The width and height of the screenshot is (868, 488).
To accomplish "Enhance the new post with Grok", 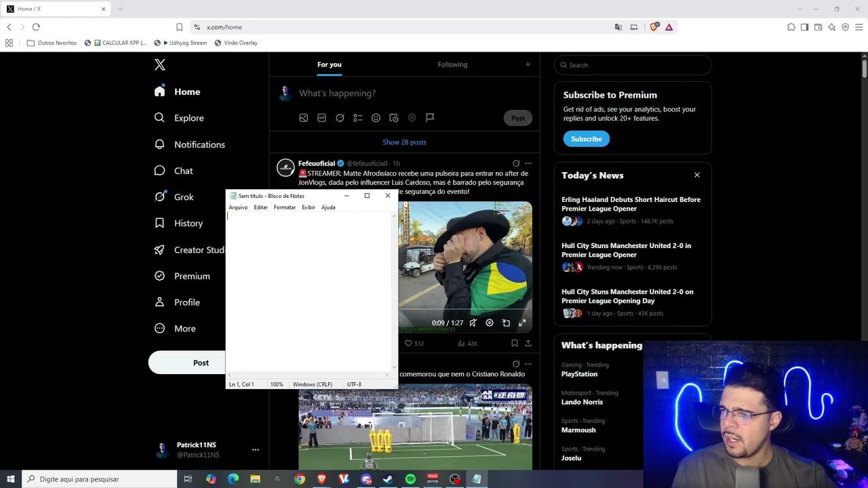I will [x=340, y=118].
